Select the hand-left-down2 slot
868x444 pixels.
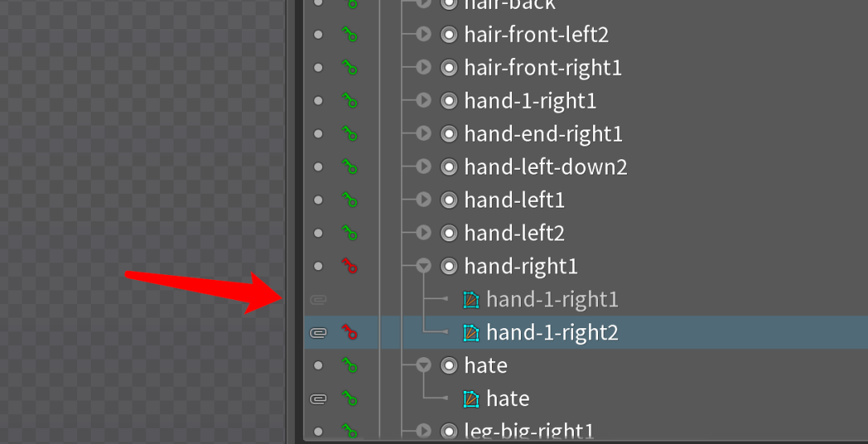tap(545, 166)
